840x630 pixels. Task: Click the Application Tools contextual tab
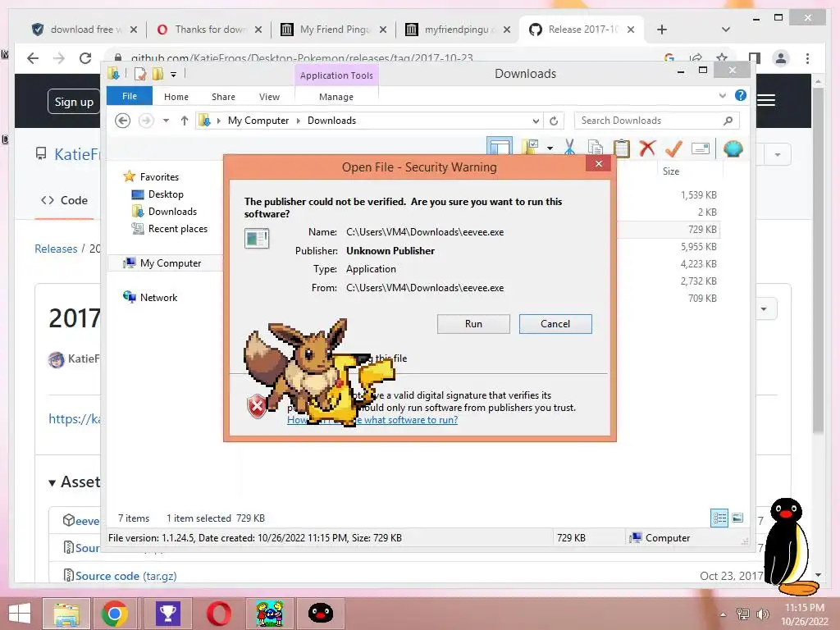pyautogui.click(x=336, y=75)
